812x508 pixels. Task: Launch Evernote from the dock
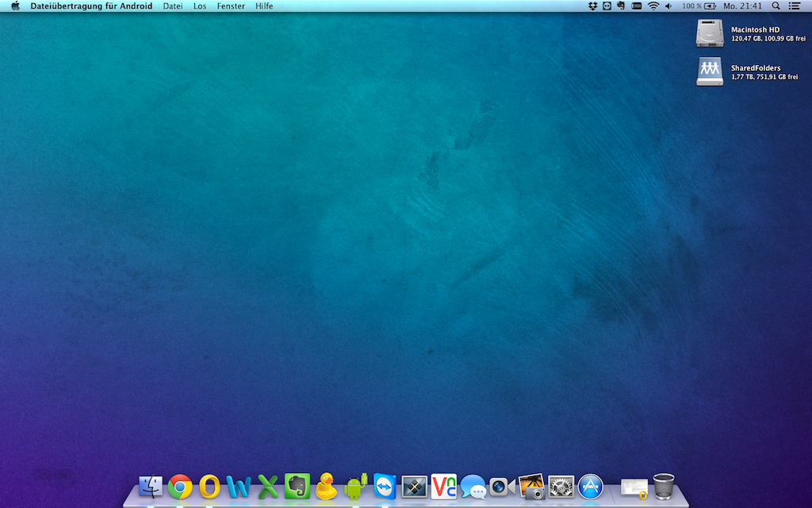(297, 486)
